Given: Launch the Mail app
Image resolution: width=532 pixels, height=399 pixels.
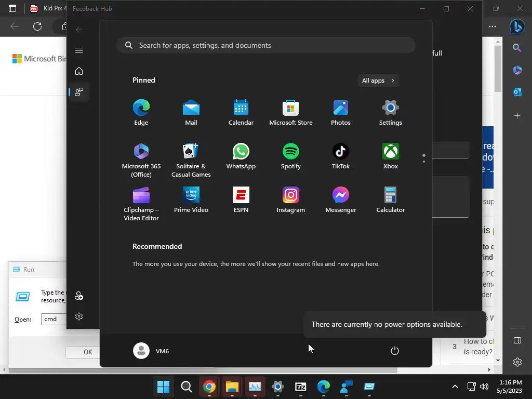Looking at the screenshot, I should pyautogui.click(x=191, y=113).
